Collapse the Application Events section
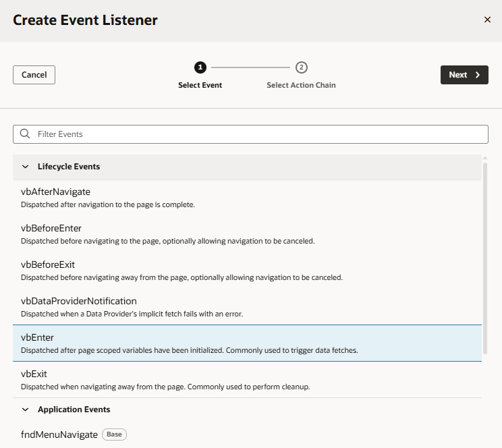Image resolution: width=502 pixels, height=448 pixels. coord(25,410)
